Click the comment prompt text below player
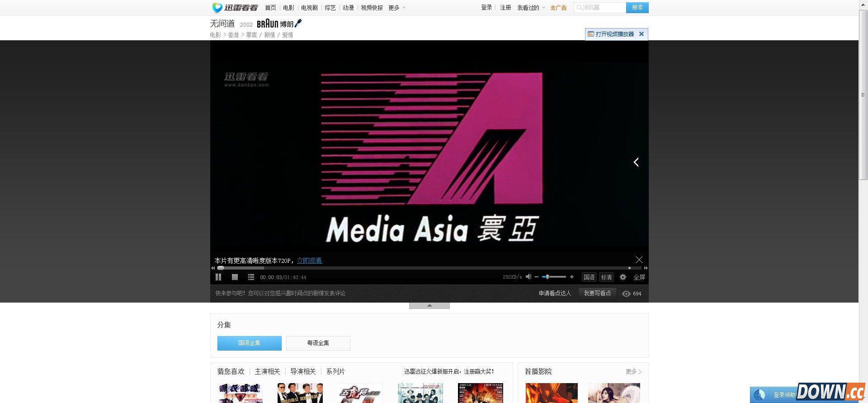 click(280, 294)
